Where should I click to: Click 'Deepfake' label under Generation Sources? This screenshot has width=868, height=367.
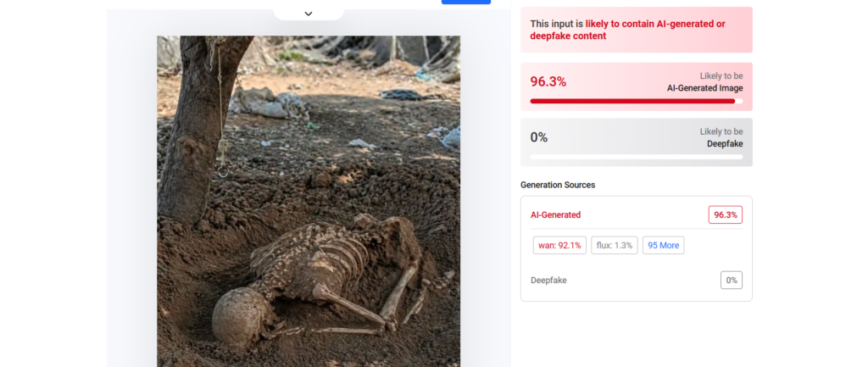[x=548, y=281]
